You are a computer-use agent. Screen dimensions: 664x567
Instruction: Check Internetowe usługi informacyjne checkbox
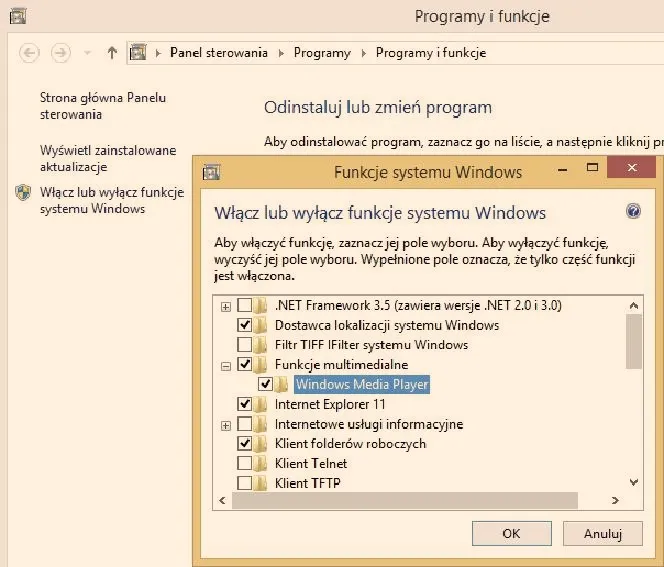[x=245, y=423]
